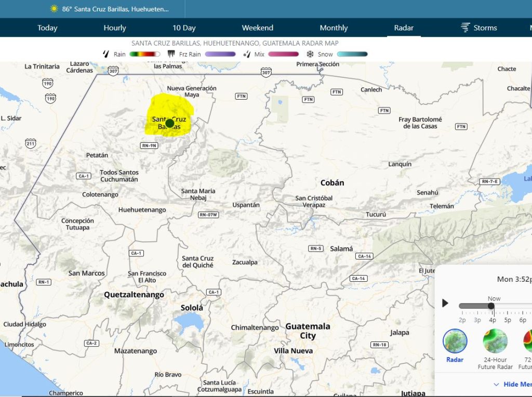Go to the 10 Day forecast tab
Viewport: 532px width, 397px height.
tap(184, 28)
